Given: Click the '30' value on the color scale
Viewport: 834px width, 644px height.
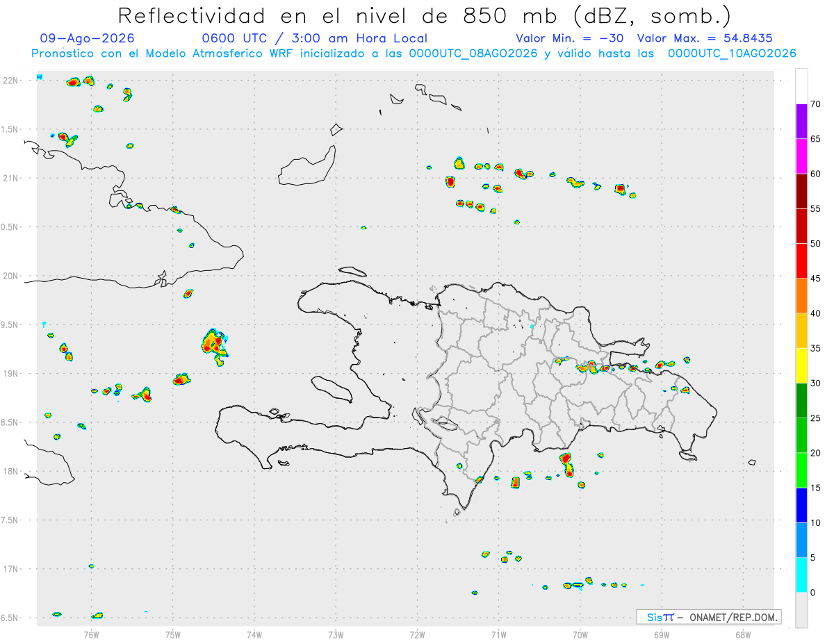Looking at the screenshot, I should point(815,383).
